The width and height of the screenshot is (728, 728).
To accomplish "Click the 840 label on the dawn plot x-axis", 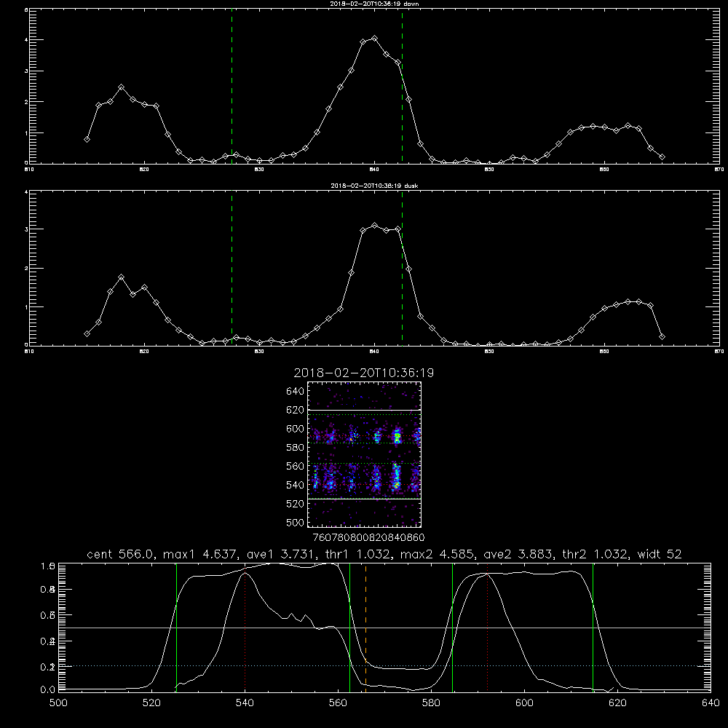I will pos(374,170).
